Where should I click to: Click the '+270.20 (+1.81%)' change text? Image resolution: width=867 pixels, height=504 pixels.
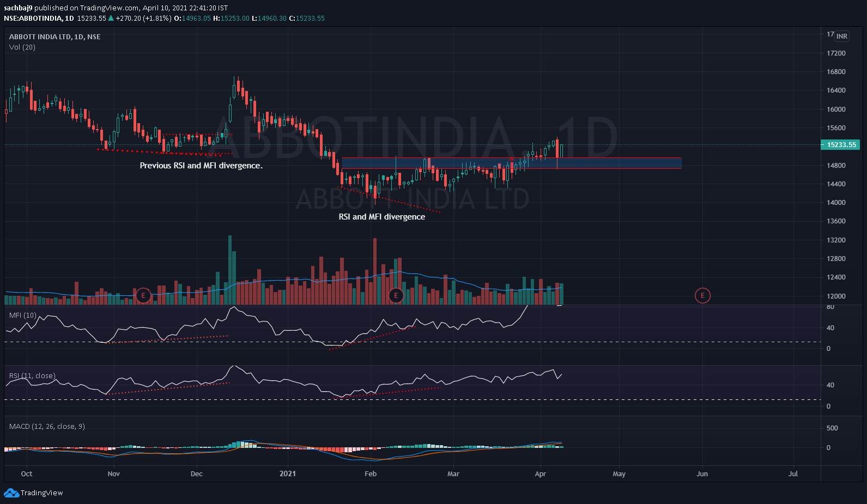[143, 18]
